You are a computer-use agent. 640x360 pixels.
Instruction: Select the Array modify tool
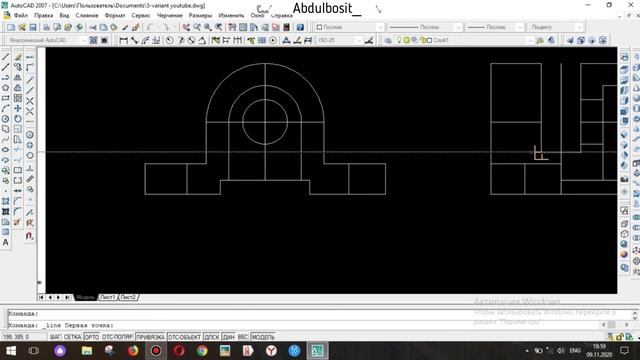click(18, 98)
